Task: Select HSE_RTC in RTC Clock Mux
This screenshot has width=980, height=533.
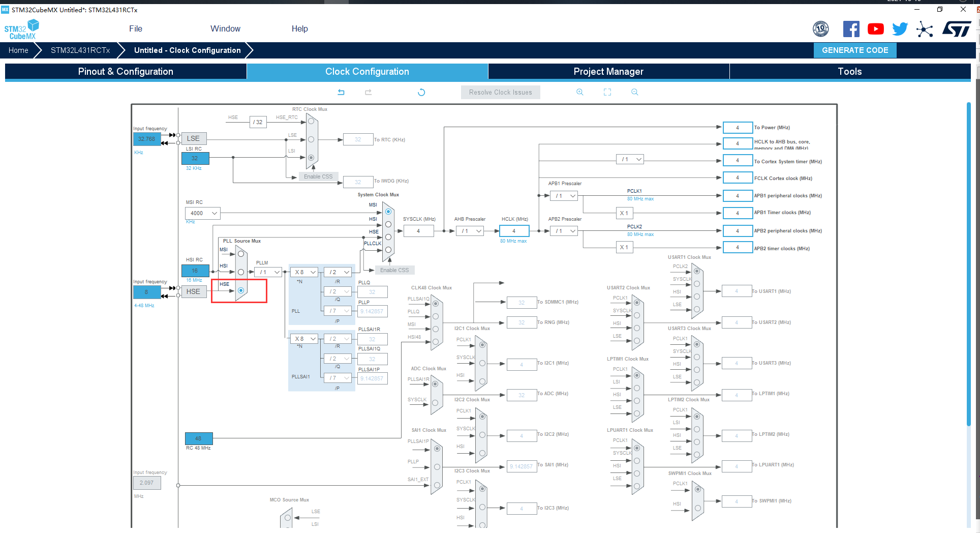Action: (311, 121)
